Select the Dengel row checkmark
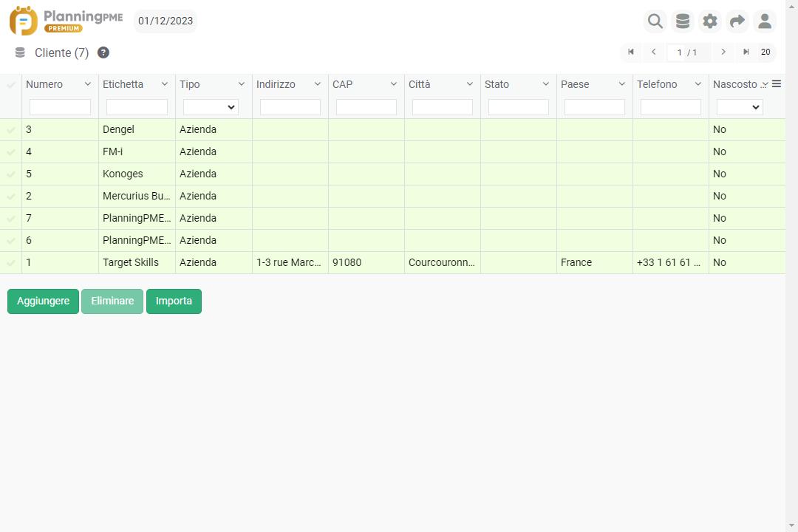798x532 pixels. point(10,130)
